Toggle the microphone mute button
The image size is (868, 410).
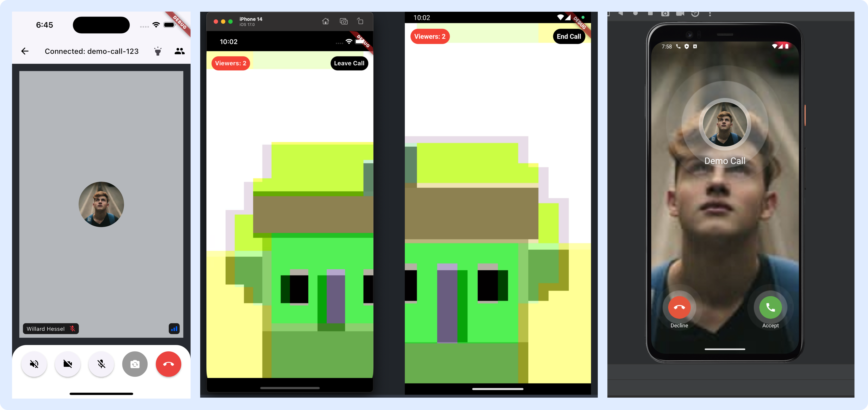coord(101,364)
